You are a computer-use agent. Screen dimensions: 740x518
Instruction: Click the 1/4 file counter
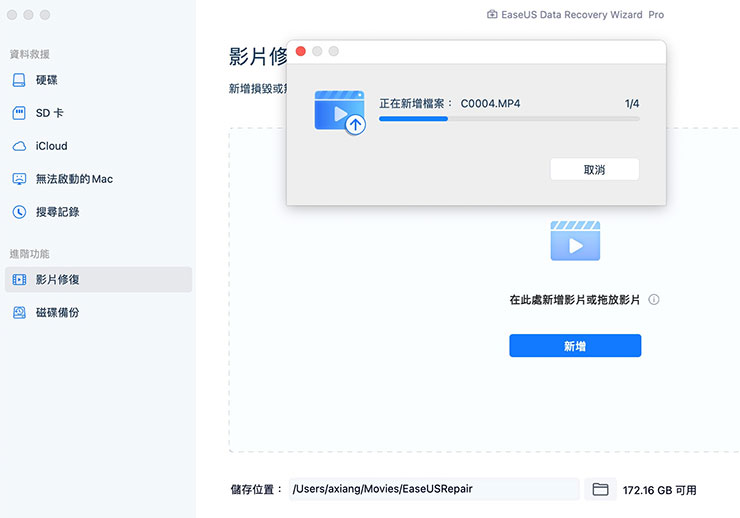point(632,103)
